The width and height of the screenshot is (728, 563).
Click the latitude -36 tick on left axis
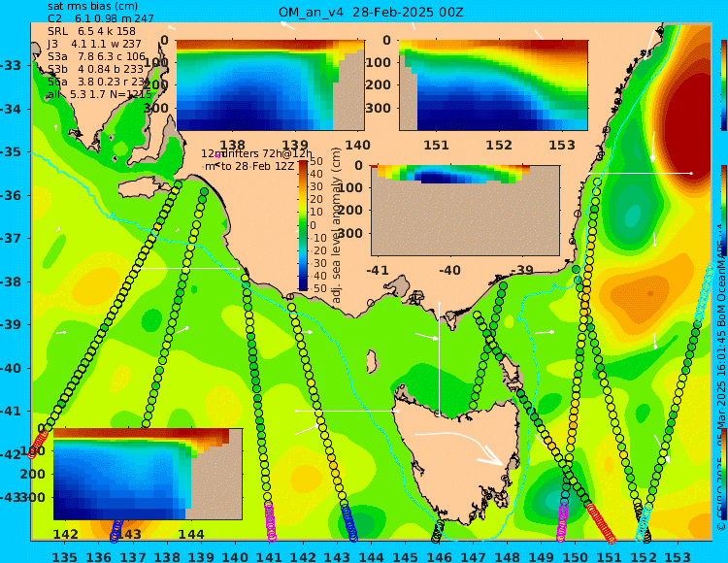(10, 195)
